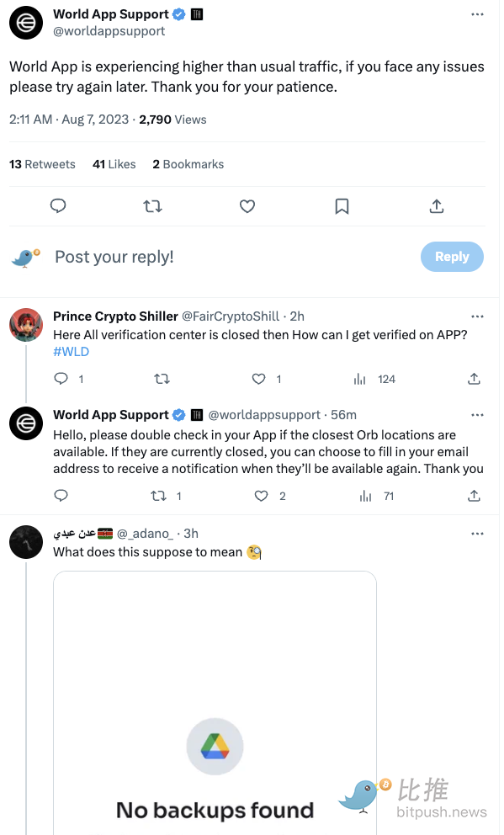Click the reply icon under main tweet

(57, 206)
